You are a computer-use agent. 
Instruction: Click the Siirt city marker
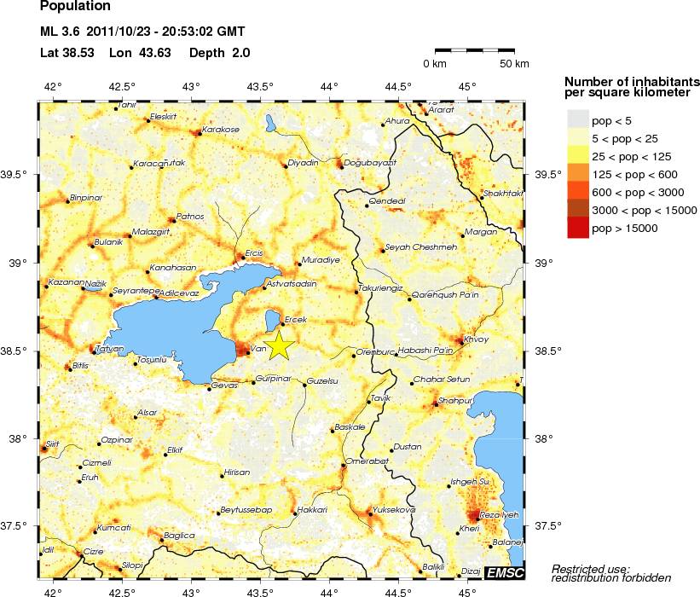pos(43,448)
